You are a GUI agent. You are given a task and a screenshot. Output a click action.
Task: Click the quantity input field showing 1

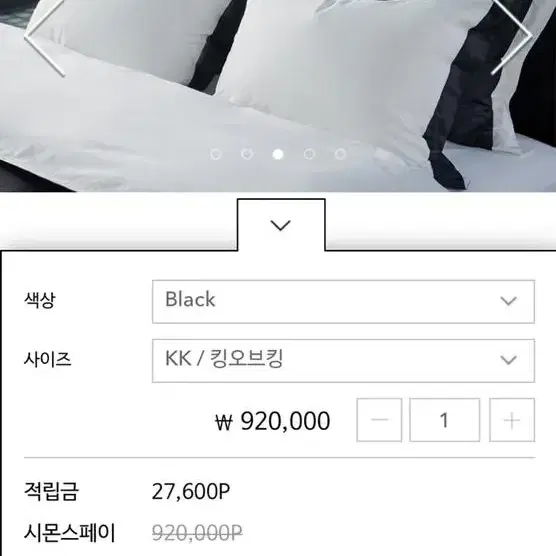[445, 420]
